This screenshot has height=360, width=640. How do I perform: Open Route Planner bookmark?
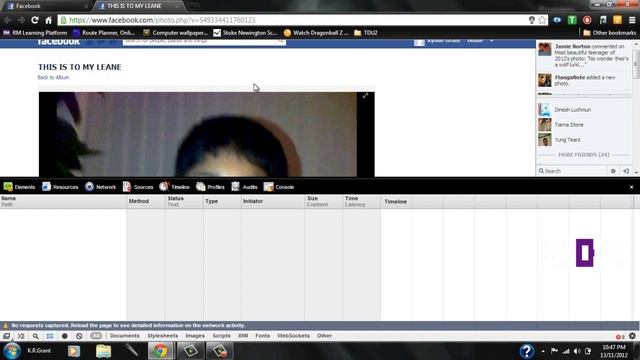tap(104, 33)
